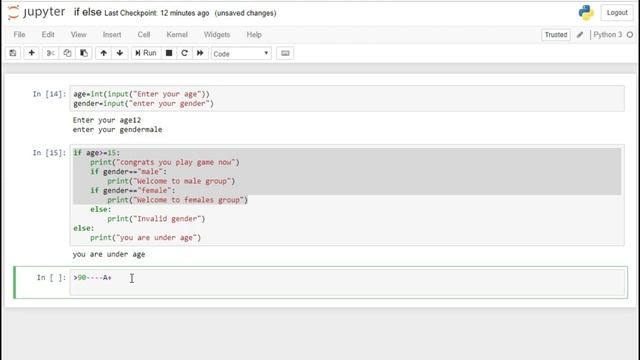
Task: Click the In [ ] empty prompt label
Action: [x=51, y=278]
